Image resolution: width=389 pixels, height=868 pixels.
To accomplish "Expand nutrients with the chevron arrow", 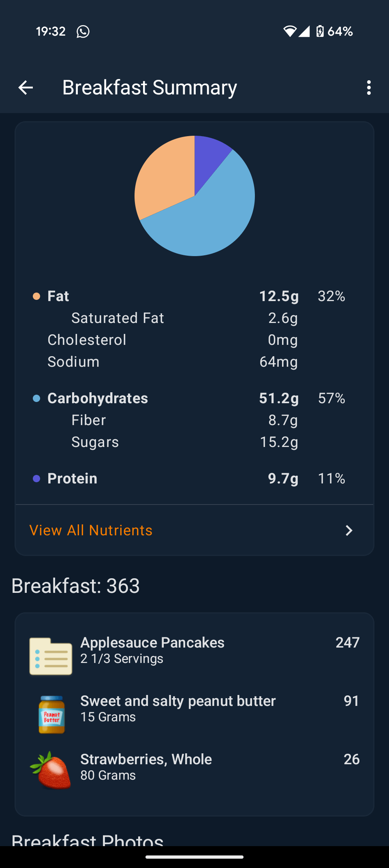I will click(x=349, y=530).
